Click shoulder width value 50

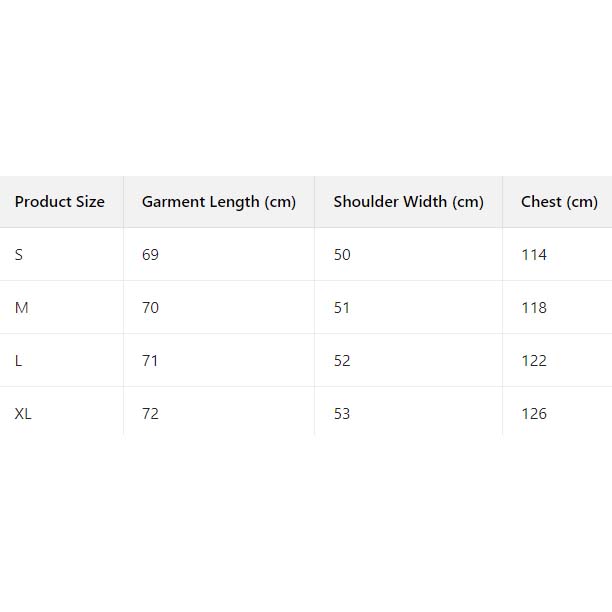[x=342, y=255]
